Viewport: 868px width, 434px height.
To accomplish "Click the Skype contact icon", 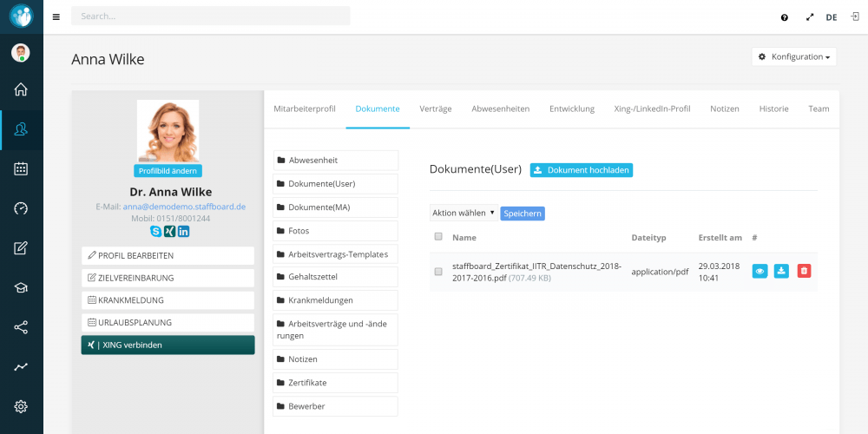I will (156, 232).
